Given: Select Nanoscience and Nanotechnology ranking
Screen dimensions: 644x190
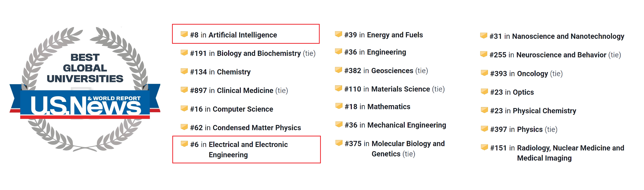Looking at the screenshot, I should (x=557, y=36).
